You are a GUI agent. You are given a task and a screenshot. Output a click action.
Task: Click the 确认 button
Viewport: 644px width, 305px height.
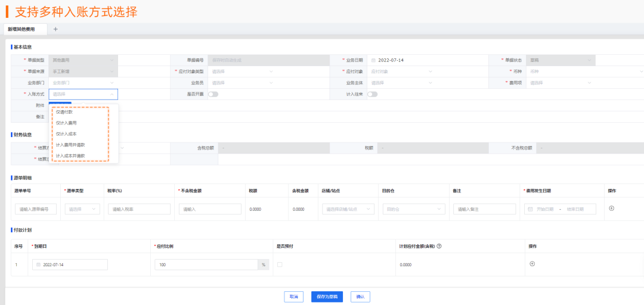(360, 296)
